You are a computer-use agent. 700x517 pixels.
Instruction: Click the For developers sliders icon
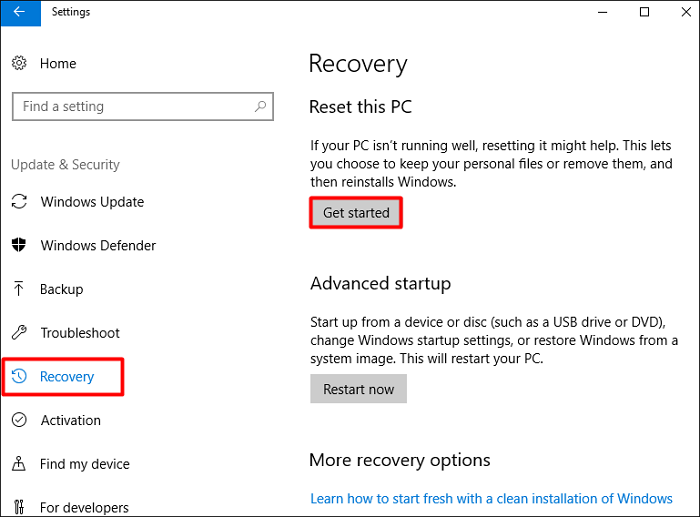tap(19, 508)
